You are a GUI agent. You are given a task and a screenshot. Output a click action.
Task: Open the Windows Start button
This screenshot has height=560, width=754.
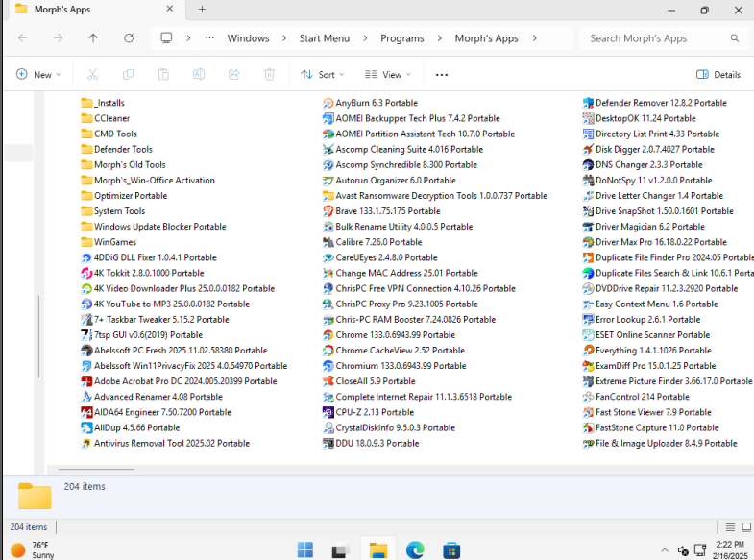(x=305, y=549)
